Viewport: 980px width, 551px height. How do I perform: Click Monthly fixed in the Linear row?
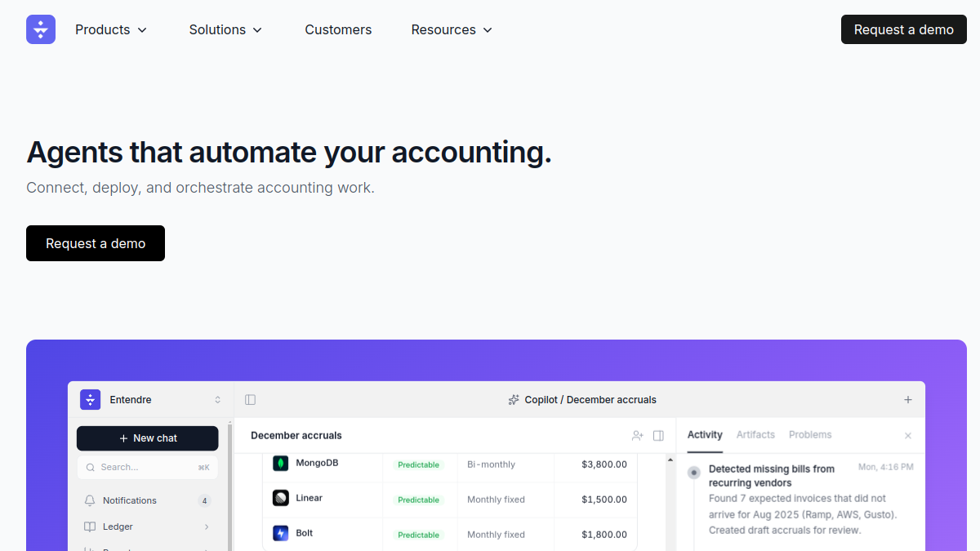point(496,500)
